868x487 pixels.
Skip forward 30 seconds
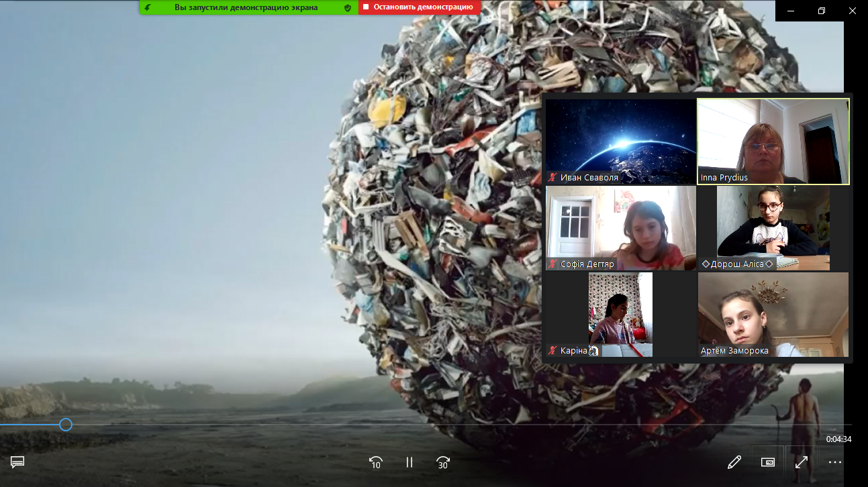(x=443, y=462)
